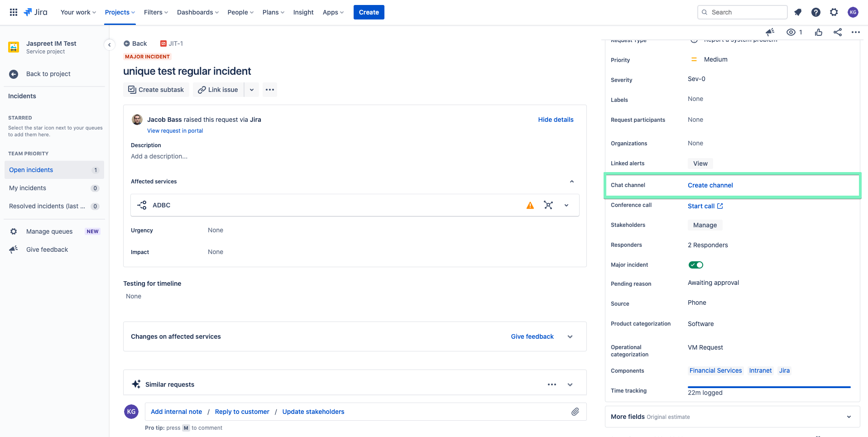Click the Give feedback megaphone icon
The height and width of the screenshot is (437, 868).
13,249
